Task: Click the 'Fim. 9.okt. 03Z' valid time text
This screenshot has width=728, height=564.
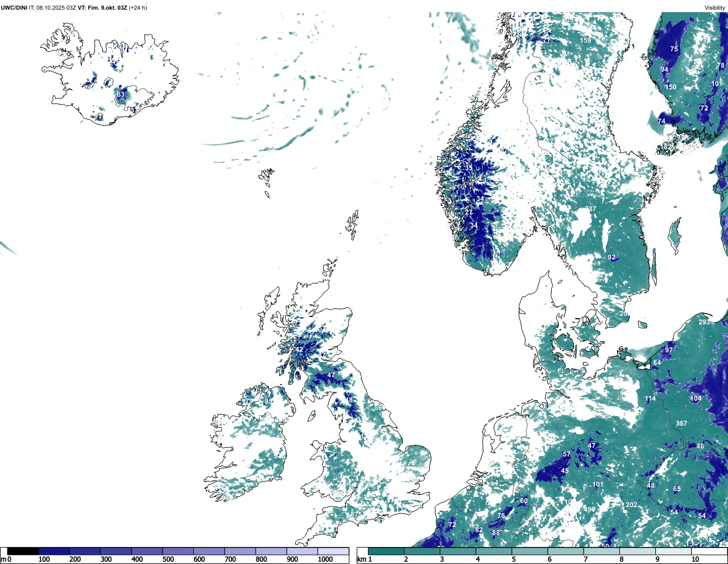Action: pos(106,8)
